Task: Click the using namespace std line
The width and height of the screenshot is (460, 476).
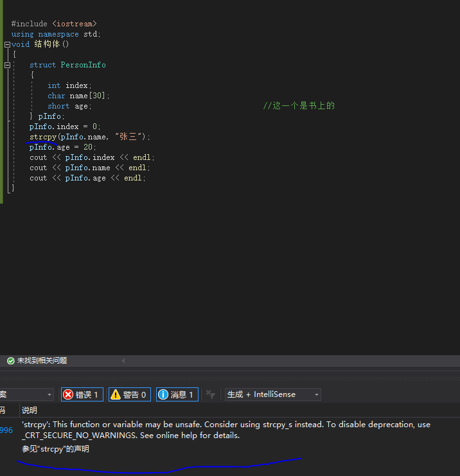Action: point(56,34)
